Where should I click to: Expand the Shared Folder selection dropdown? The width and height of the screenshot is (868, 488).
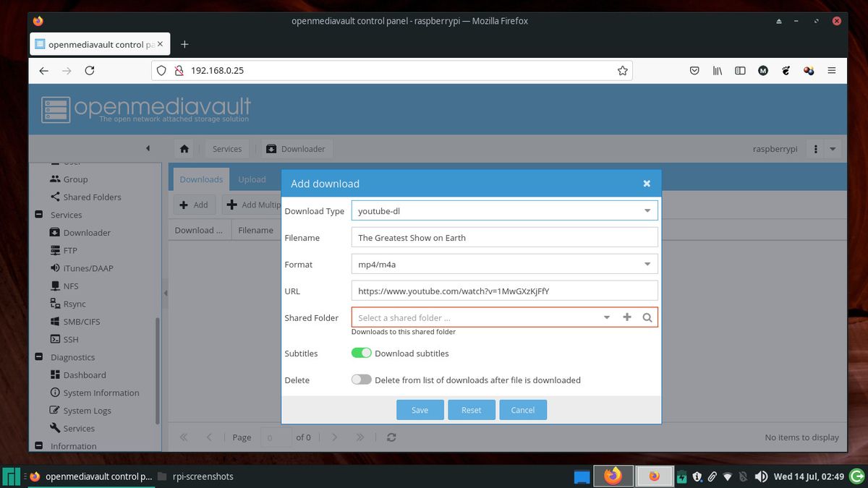click(x=606, y=317)
